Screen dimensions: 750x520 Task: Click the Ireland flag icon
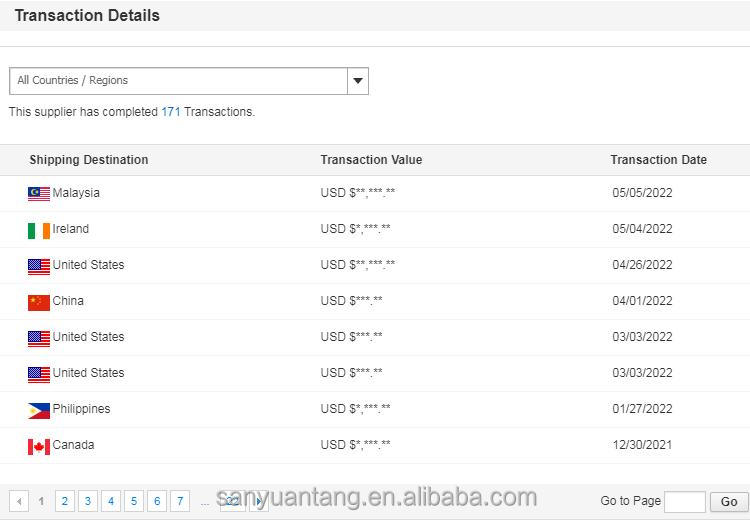(39, 230)
